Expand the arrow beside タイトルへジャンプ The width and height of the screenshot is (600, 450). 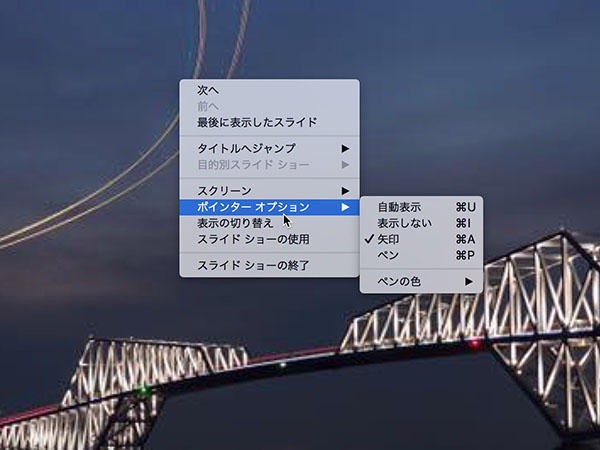click(x=345, y=148)
